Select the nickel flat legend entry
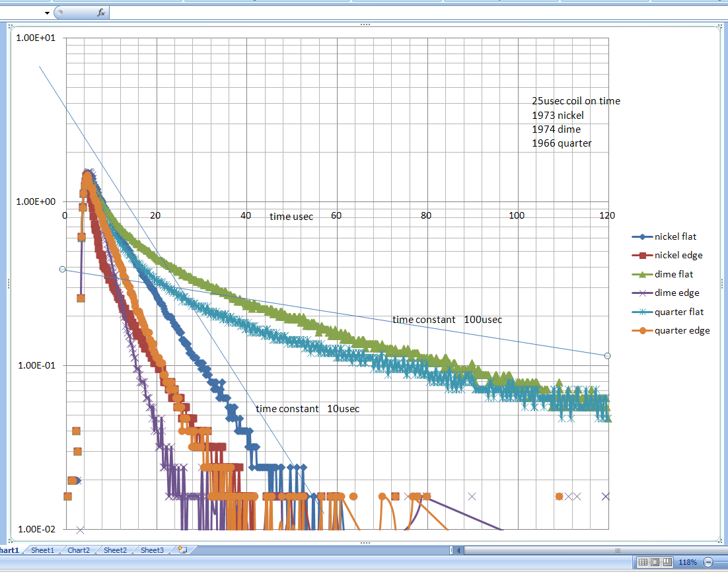This screenshot has width=728, height=574. [x=664, y=236]
